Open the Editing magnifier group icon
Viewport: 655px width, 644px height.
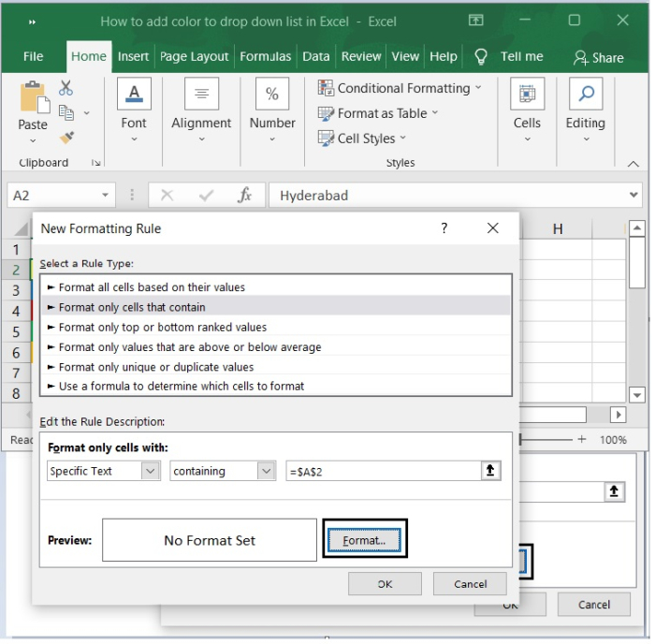(x=586, y=94)
